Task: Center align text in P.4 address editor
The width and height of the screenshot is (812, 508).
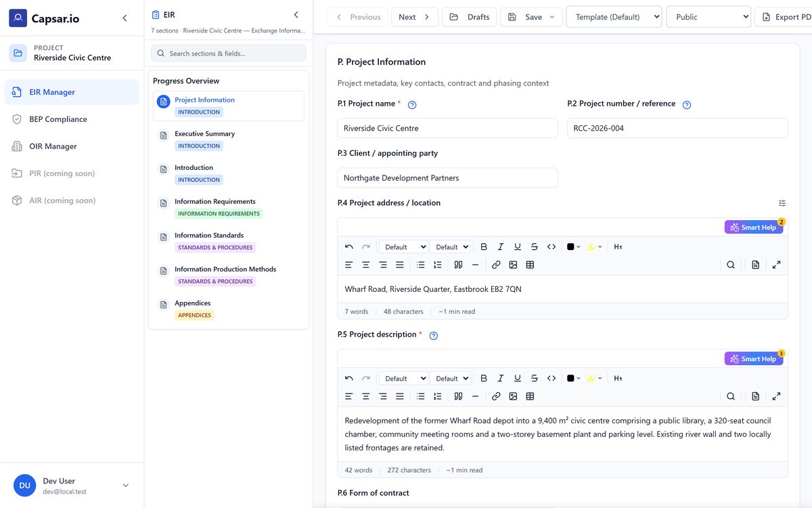Action: pos(366,265)
